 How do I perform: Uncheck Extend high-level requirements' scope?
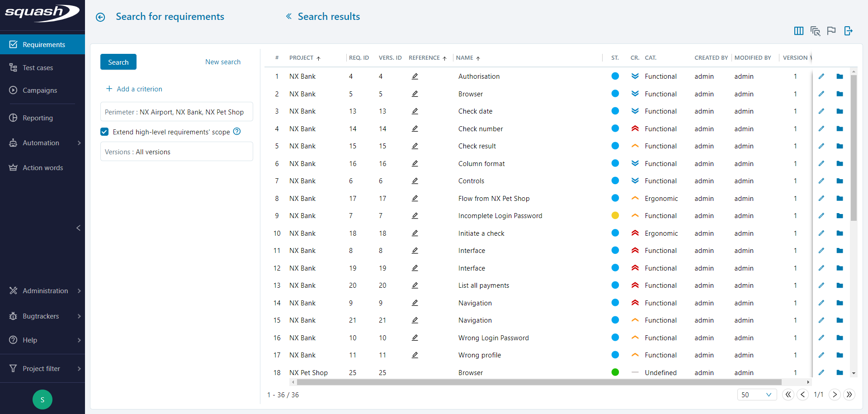(x=104, y=132)
